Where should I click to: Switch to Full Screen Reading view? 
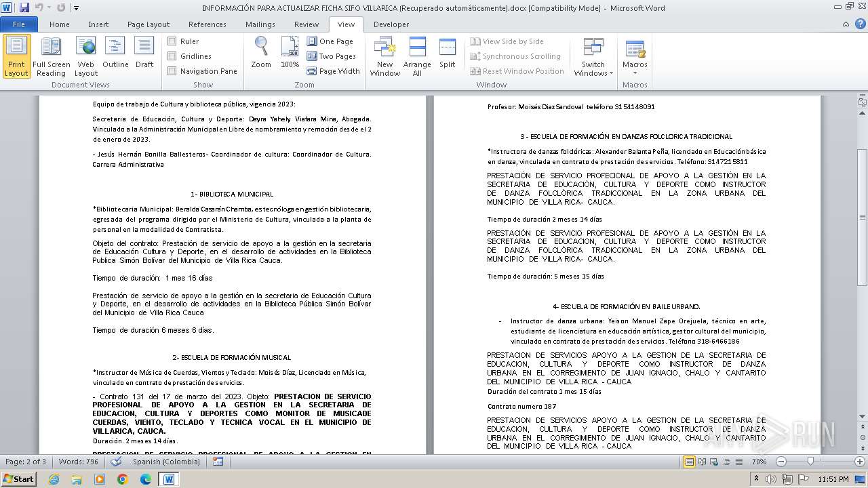tap(52, 56)
